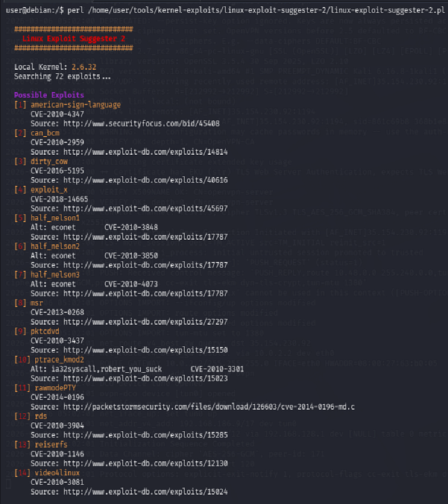448x504 pixels.
Task: Click the CVE-2010-3850 identifier
Action: tap(131, 256)
